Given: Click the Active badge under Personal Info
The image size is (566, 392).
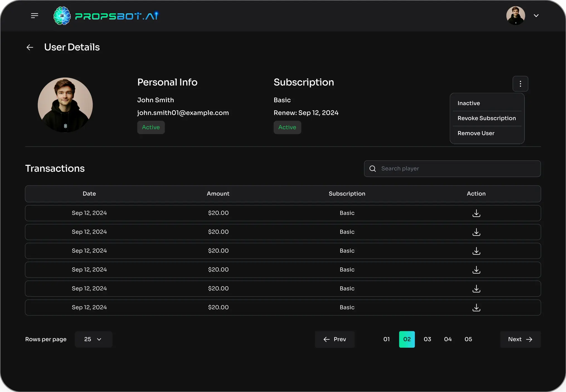Looking at the screenshot, I should point(151,127).
